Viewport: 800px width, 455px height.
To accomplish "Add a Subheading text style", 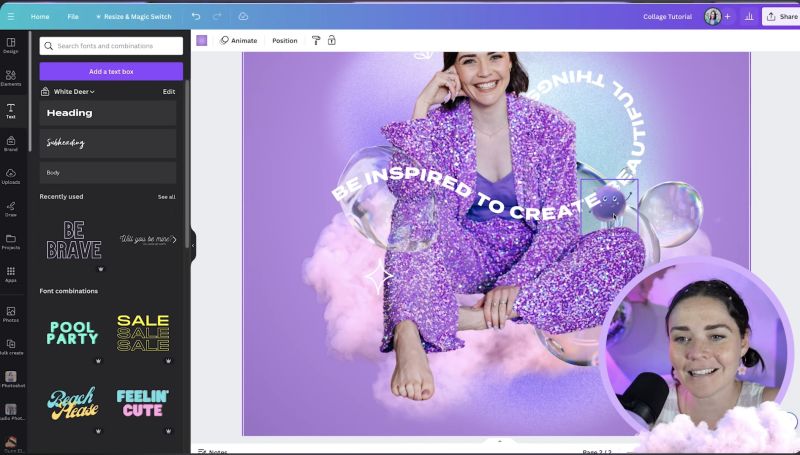I will click(x=108, y=143).
